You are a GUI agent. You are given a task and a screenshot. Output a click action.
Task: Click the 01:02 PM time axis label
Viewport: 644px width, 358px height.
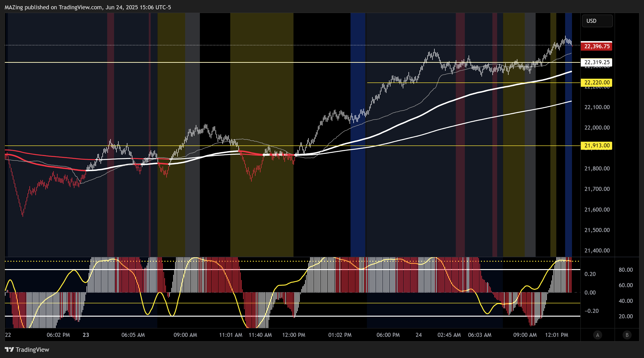[x=340, y=335]
